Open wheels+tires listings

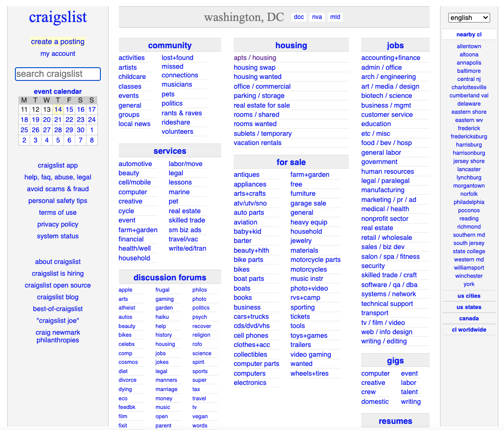click(309, 374)
